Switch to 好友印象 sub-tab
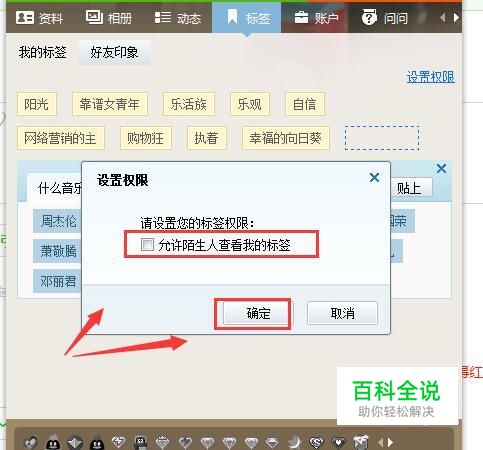The image size is (483, 450). point(114,52)
